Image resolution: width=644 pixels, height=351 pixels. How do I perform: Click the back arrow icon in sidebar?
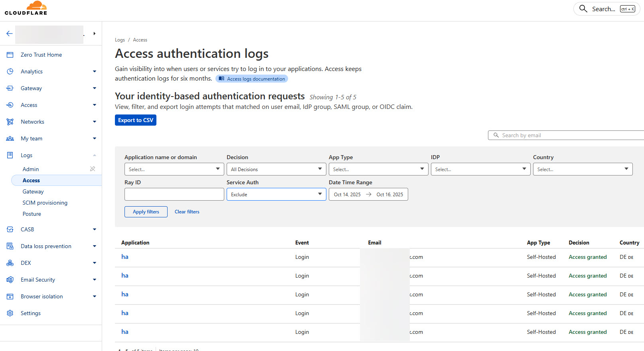tap(10, 34)
